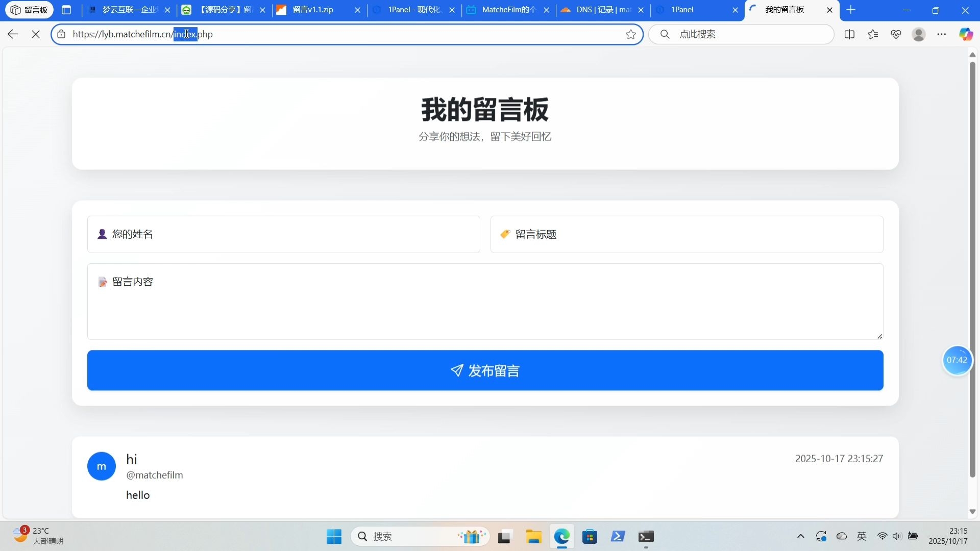Bookmark this page with the star icon

631,34
